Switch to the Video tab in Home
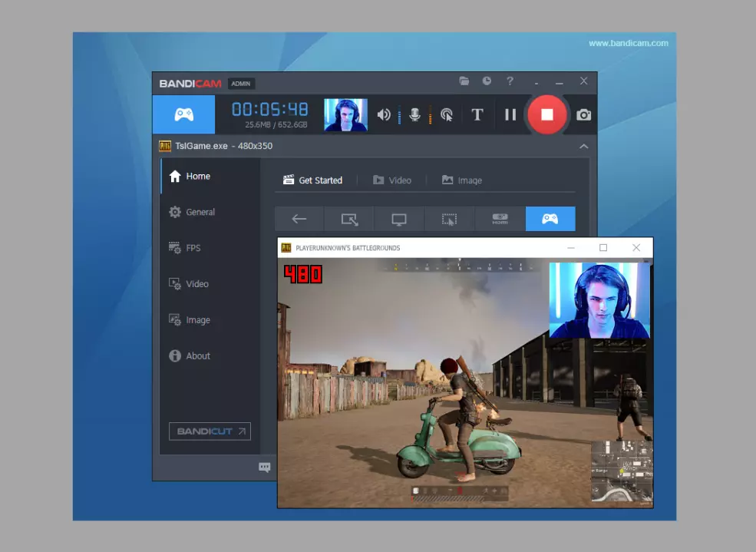 392,180
